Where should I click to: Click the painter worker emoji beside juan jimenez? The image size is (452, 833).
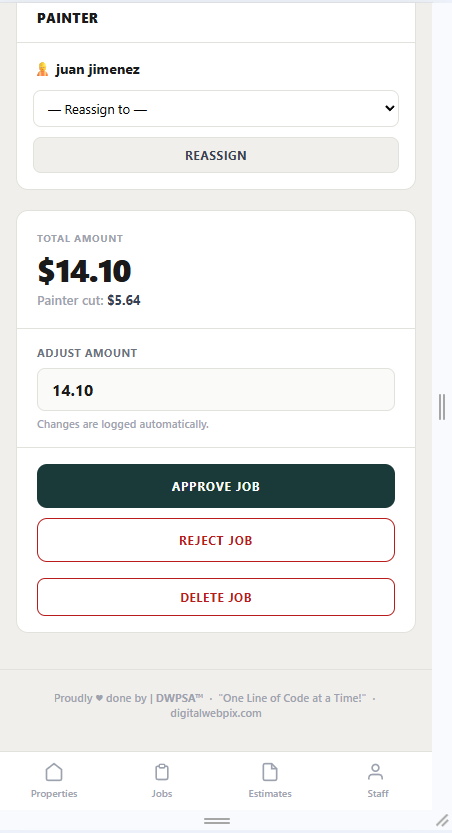tap(42, 69)
